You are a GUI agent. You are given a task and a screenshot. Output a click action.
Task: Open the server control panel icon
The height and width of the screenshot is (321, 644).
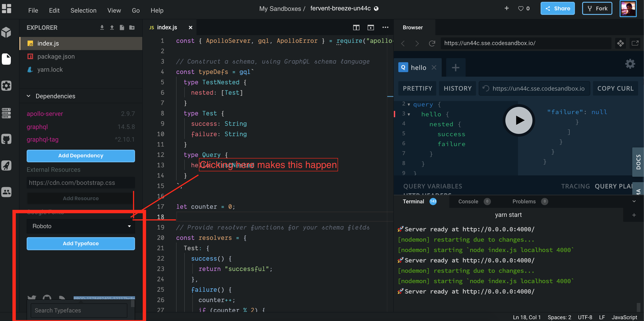click(x=6, y=113)
